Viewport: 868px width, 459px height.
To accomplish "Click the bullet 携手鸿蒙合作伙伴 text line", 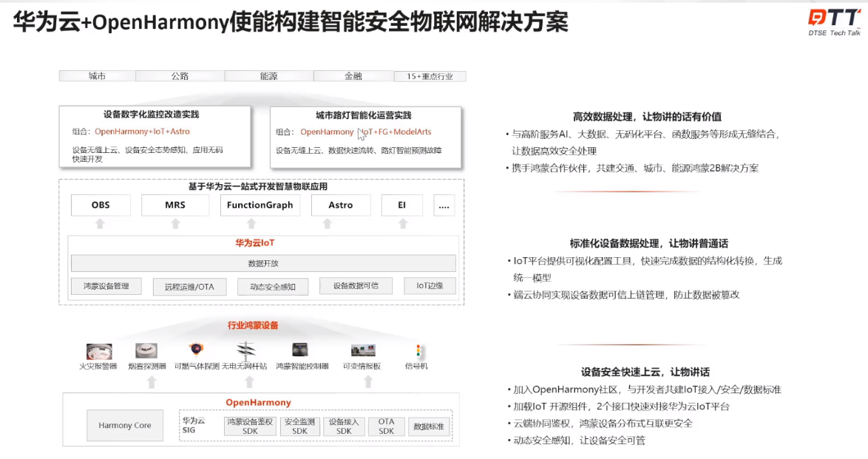I will [x=635, y=169].
